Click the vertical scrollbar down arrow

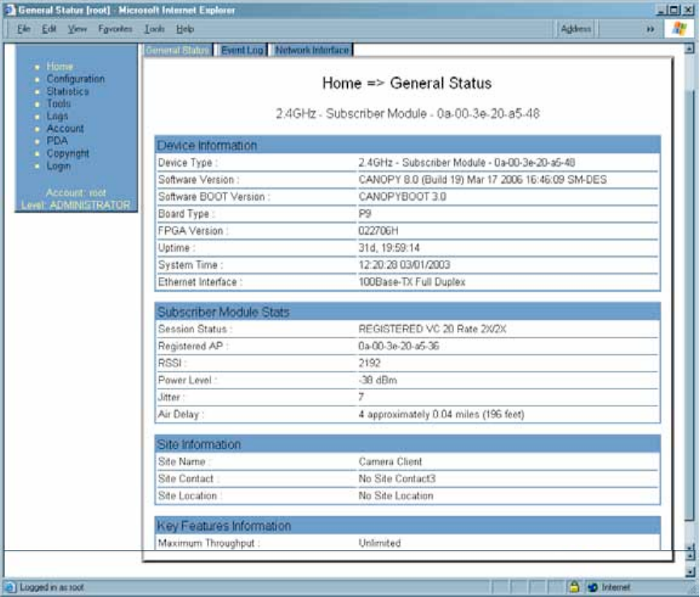[x=689, y=572]
